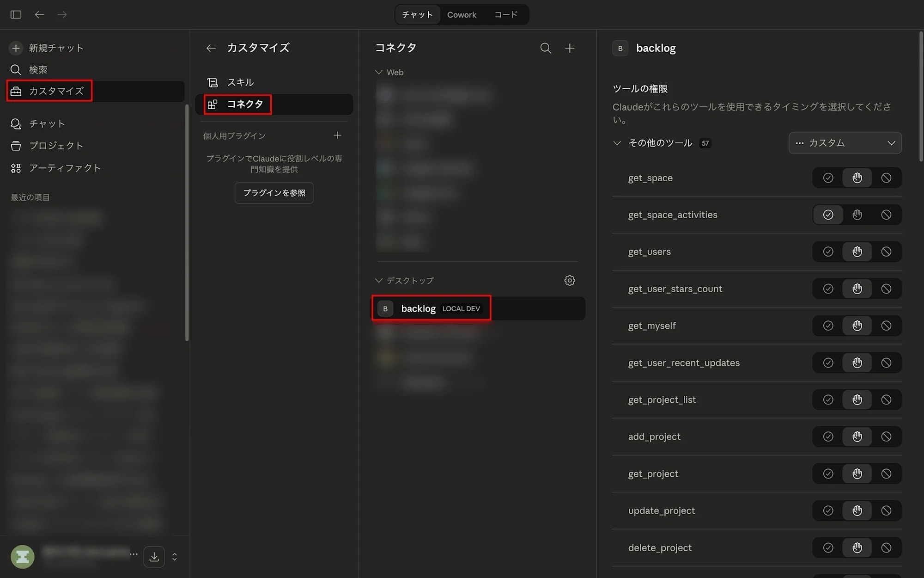Click the プラグインを参照 button

pos(274,193)
